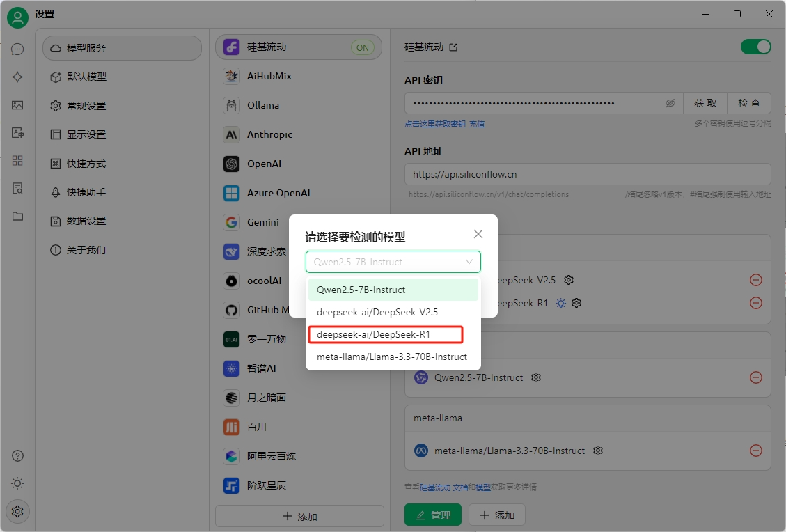
Task: Open the 关于我们 settings section
Action: point(122,250)
